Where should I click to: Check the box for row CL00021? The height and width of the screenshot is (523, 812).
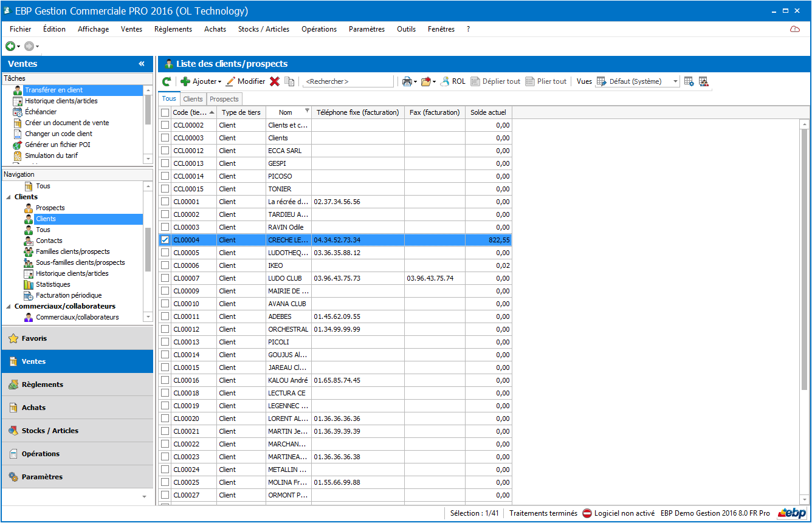point(165,431)
